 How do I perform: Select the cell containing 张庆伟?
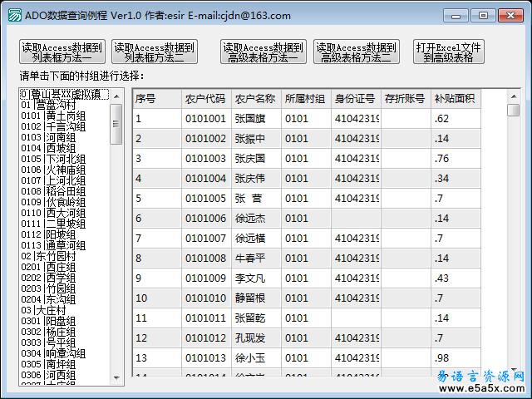[255, 179]
